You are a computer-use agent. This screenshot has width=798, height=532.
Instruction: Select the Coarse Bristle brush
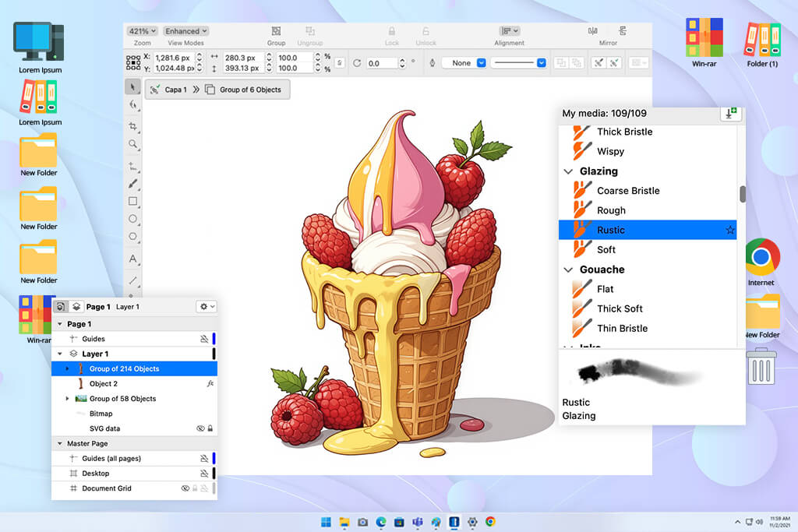(648, 191)
